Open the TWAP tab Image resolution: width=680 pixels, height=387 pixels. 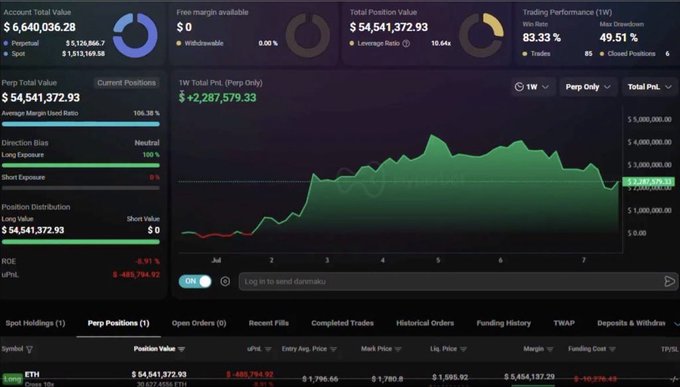[564, 323]
